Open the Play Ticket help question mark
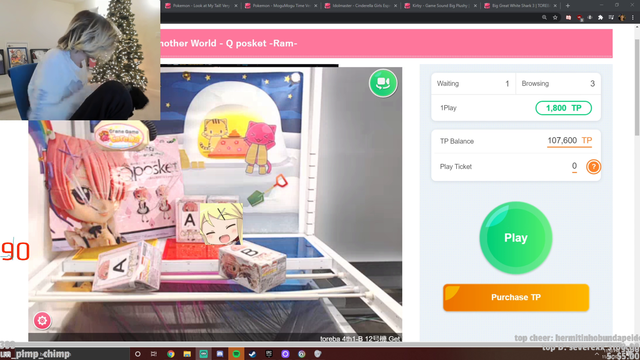The width and height of the screenshot is (640, 360). tap(593, 167)
